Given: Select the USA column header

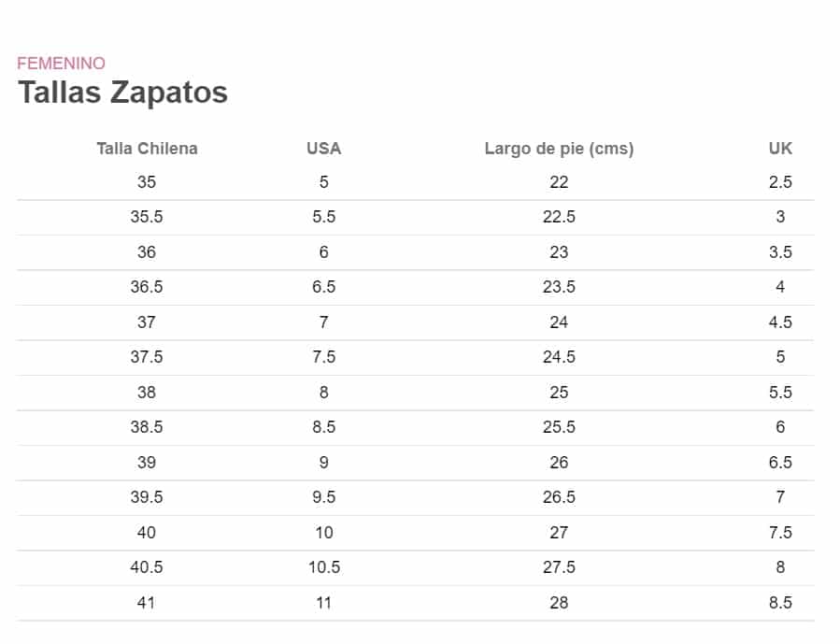Looking at the screenshot, I should pos(323,149).
